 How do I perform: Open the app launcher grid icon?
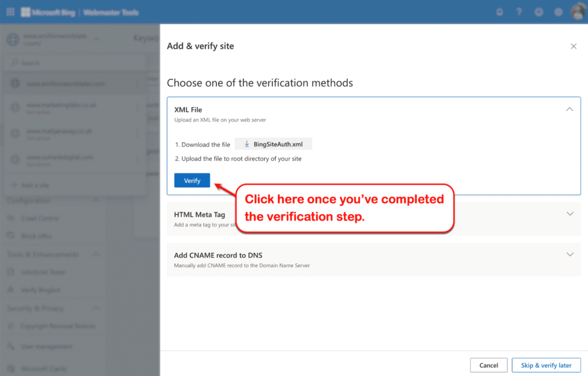coord(10,12)
